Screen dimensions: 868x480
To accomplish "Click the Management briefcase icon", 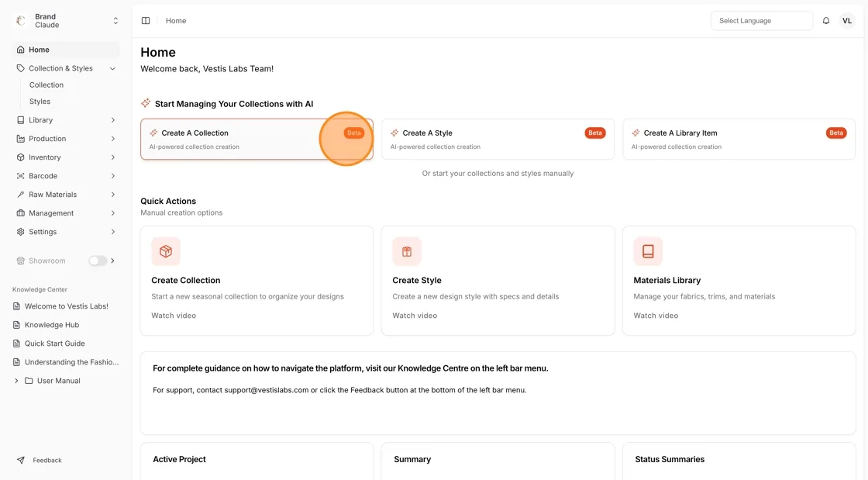I will pos(20,213).
